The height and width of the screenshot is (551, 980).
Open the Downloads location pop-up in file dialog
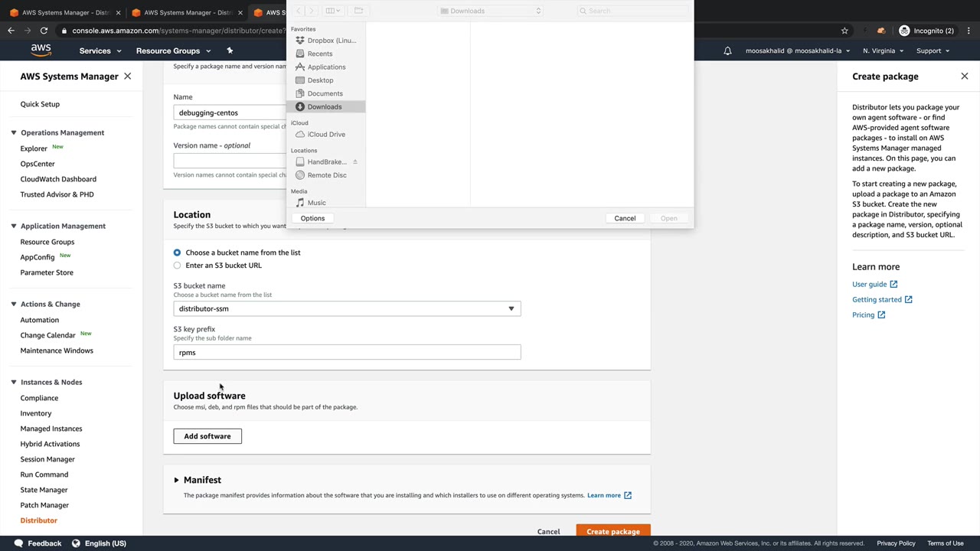[x=491, y=11]
